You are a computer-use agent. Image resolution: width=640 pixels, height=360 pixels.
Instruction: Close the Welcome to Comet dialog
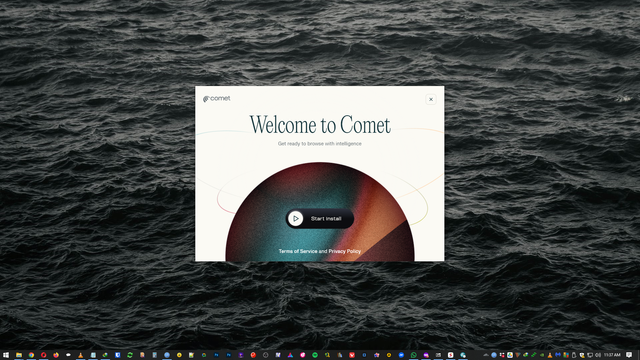(431, 99)
